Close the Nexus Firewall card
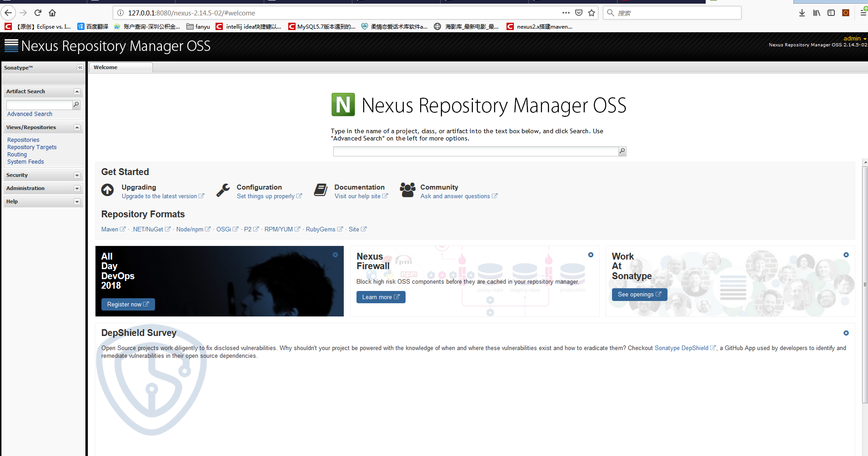The width and height of the screenshot is (868, 456). 591,255
